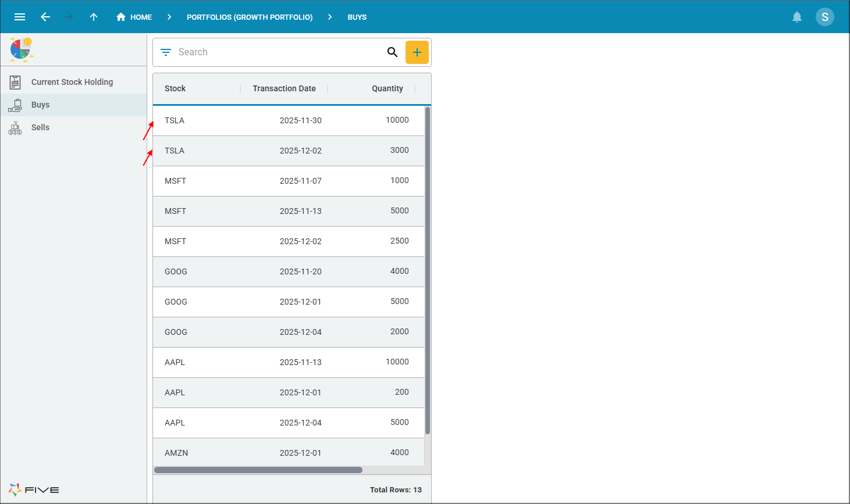This screenshot has width=850, height=504.
Task: Click quantity 1000 in MSFT row
Action: point(400,180)
